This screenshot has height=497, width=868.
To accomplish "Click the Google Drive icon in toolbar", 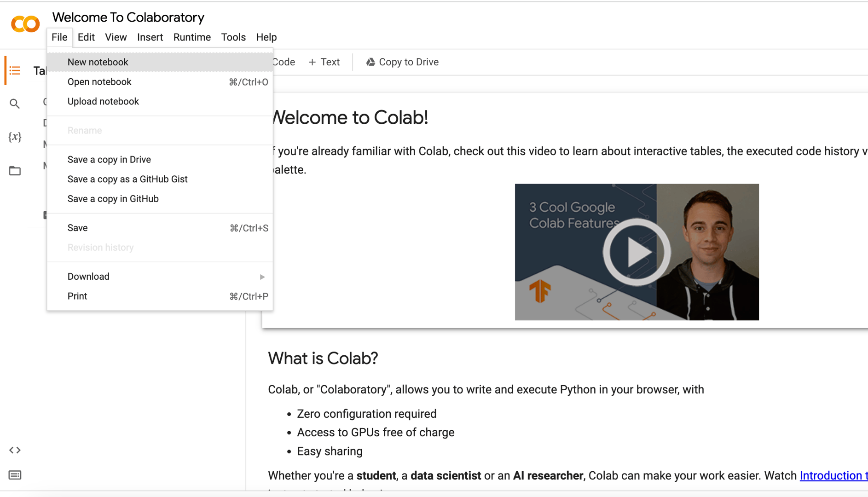I will (370, 62).
